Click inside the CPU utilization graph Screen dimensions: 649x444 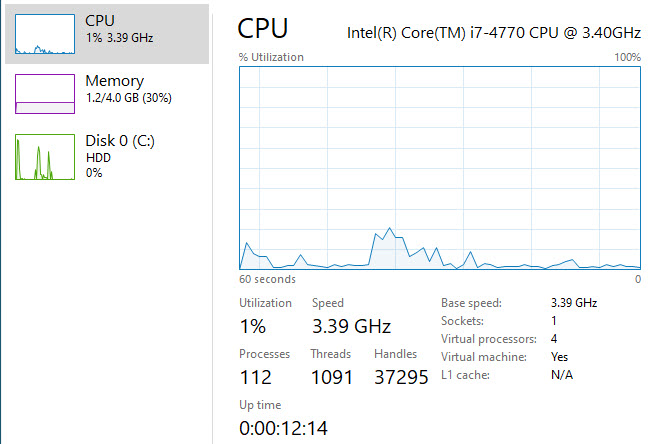440,167
